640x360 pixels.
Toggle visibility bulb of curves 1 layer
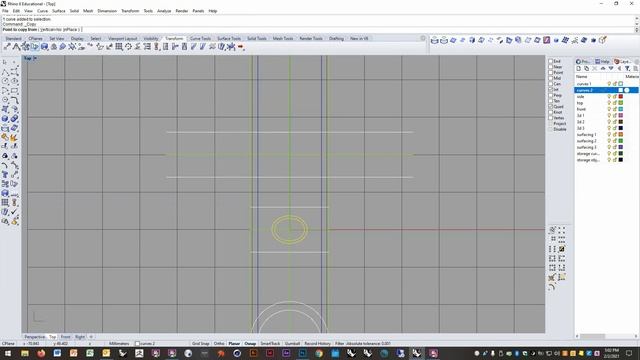tap(609, 84)
